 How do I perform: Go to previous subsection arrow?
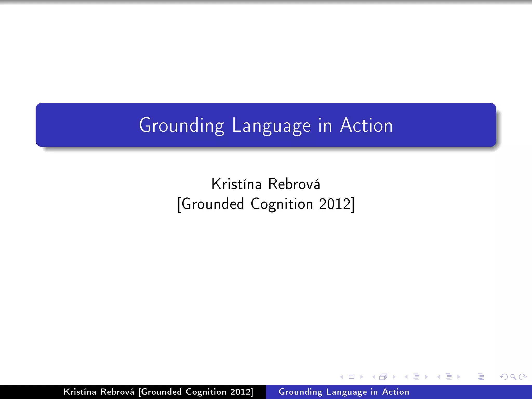click(406, 377)
